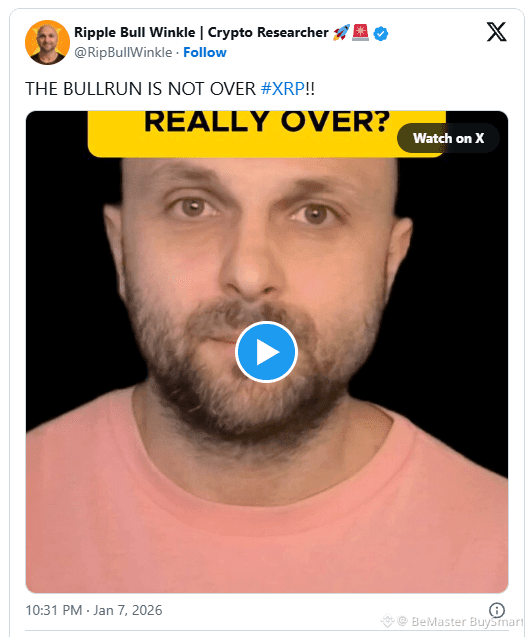Click the Jan 7, 2026 date
This screenshot has width=531, height=637.
click(128, 610)
